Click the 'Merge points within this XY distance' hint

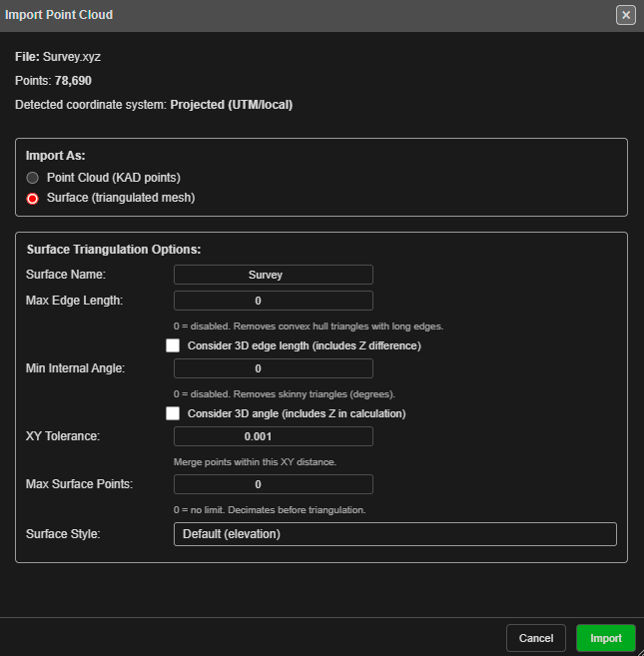coord(255,462)
